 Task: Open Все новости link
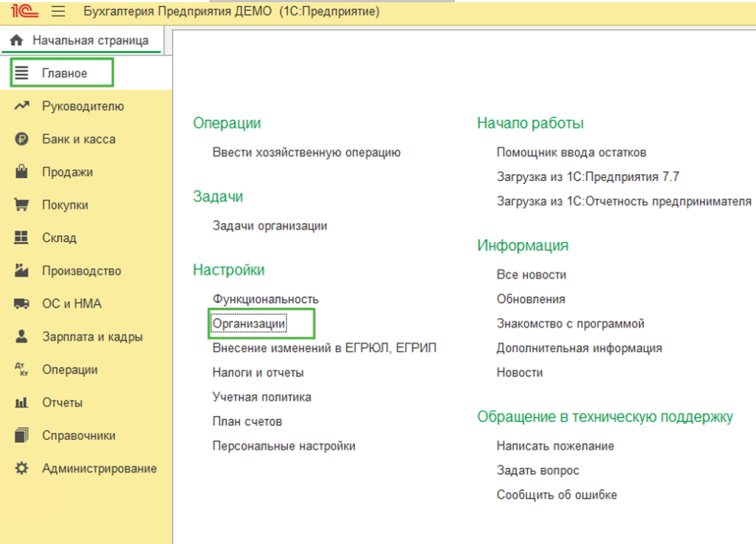(x=532, y=275)
